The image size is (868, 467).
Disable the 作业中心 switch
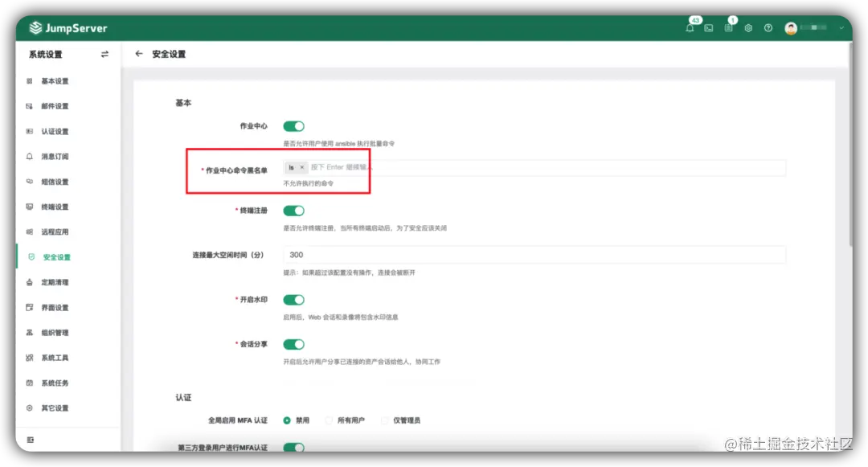(x=294, y=125)
